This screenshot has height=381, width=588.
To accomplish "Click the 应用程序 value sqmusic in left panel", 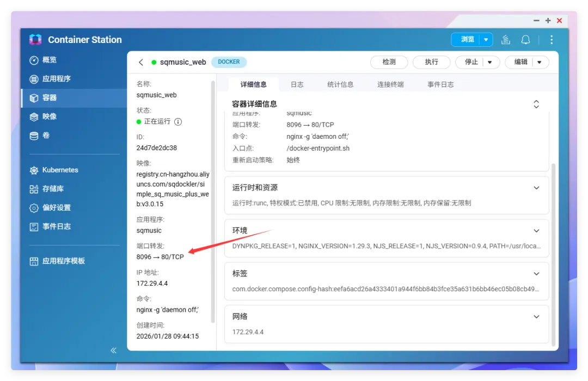I will [149, 231].
